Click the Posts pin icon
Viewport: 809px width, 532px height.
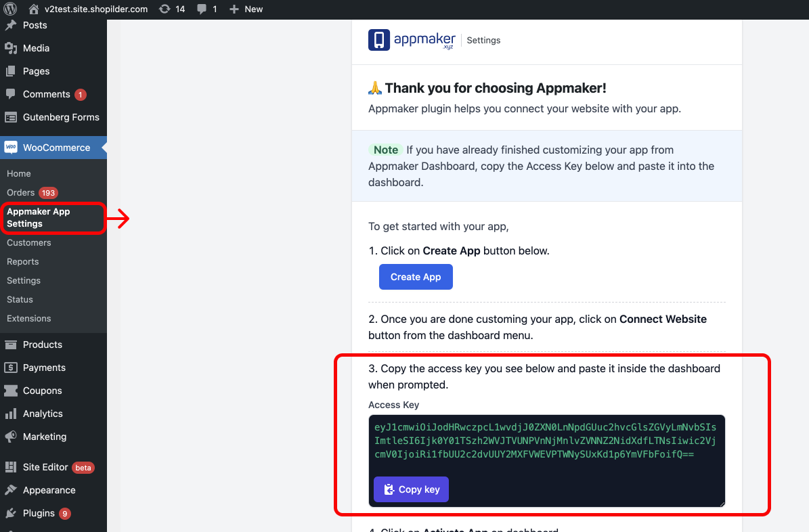tap(11, 25)
